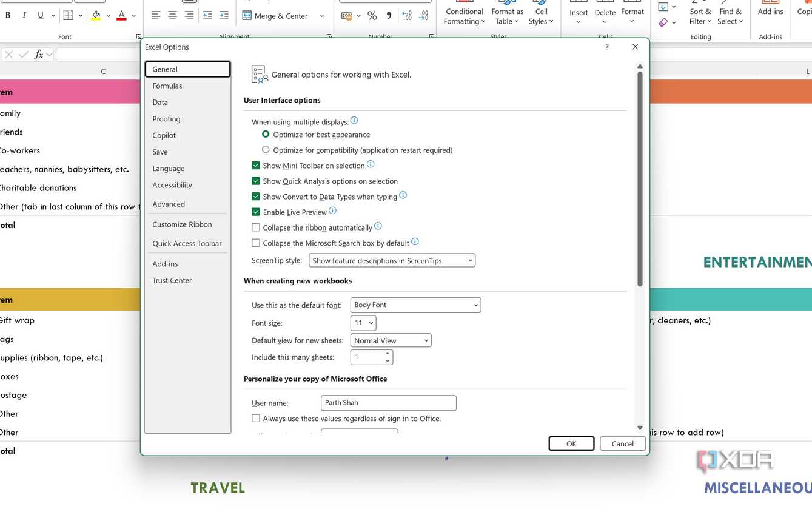Apply bold formatting in Excel ribbon
This screenshot has width=812, height=512.
coord(8,15)
